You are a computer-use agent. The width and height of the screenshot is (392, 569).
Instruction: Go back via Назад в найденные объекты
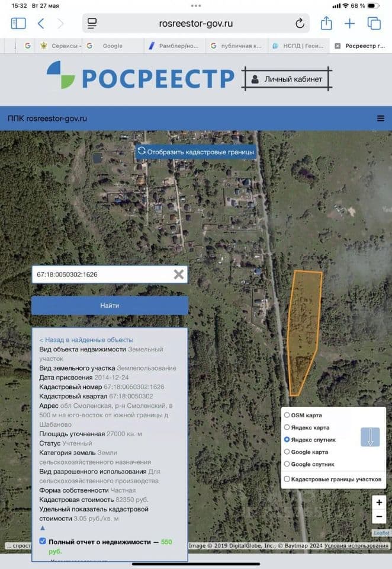[86, 340]
